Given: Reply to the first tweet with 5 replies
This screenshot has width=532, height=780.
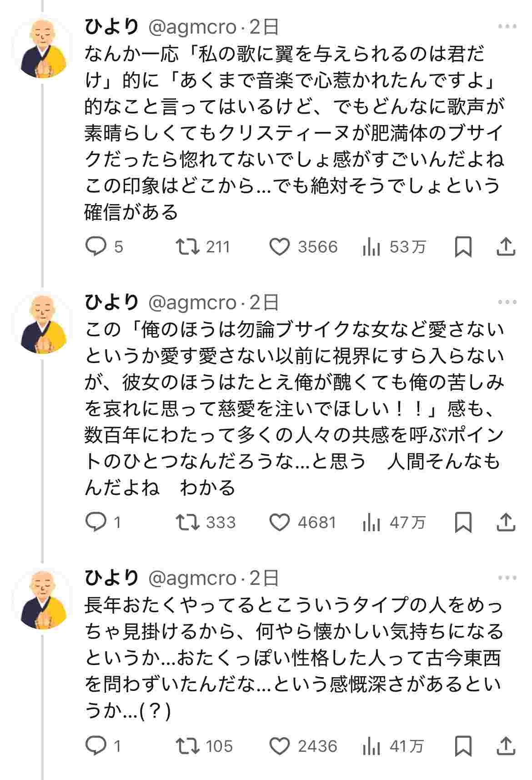Looking at the screenshot, I should coord(96,247).
